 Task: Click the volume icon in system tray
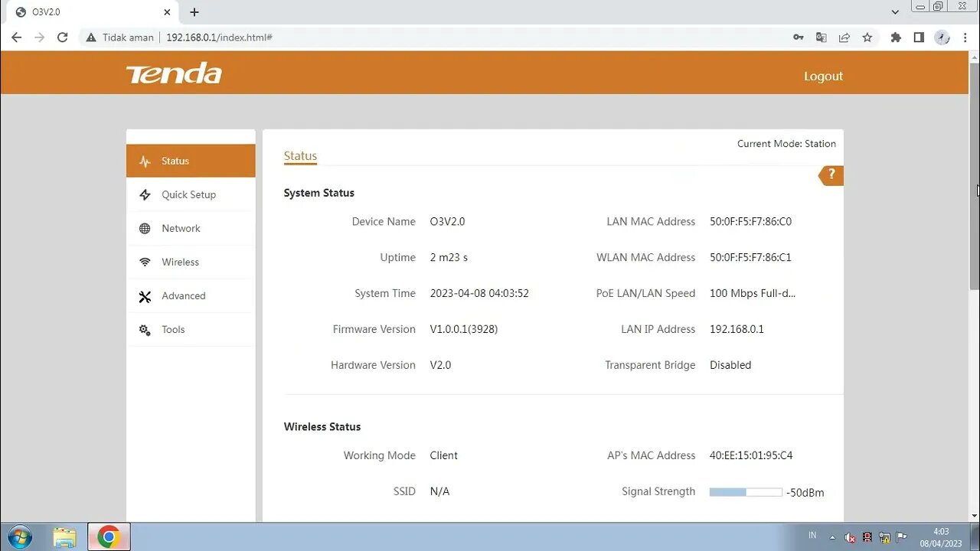tap(850, 537)
